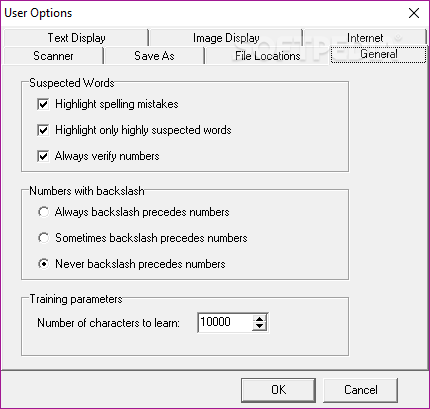Choose Sometimes backslash precedes numbers option
Screen dimensions: 430x409
43,238
